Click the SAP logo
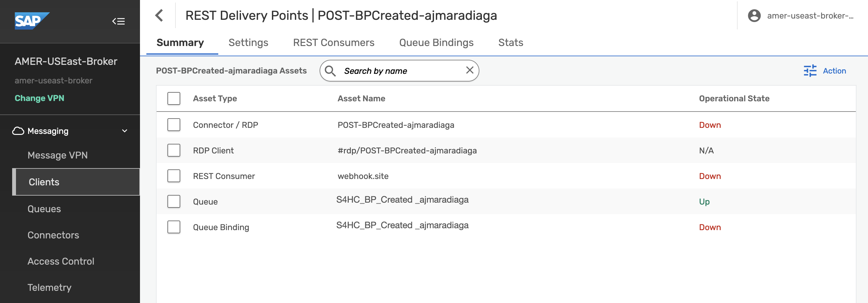Screen dimensions: 868x303 [x=32, y=21]
